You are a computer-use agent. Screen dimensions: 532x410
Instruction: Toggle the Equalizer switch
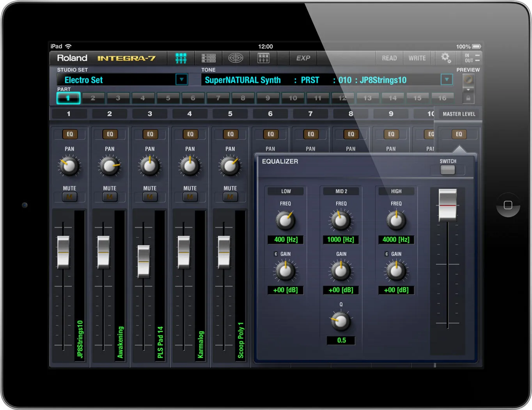click(x=447, y=170)
